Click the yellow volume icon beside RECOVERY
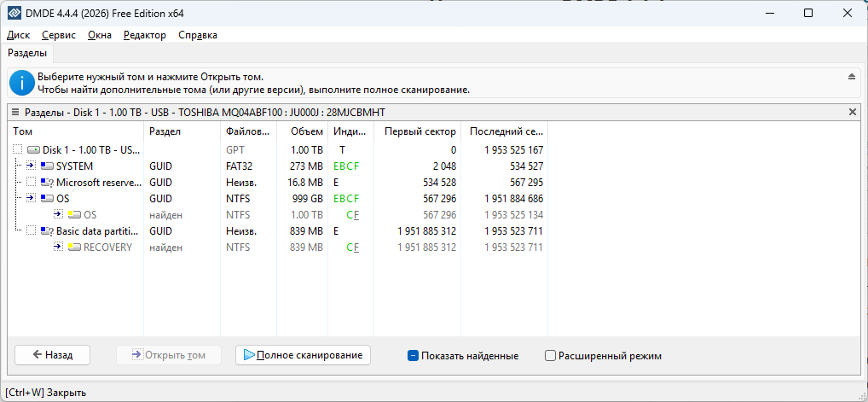Viewport: 868px width, 402px height. tap(74, 248)
